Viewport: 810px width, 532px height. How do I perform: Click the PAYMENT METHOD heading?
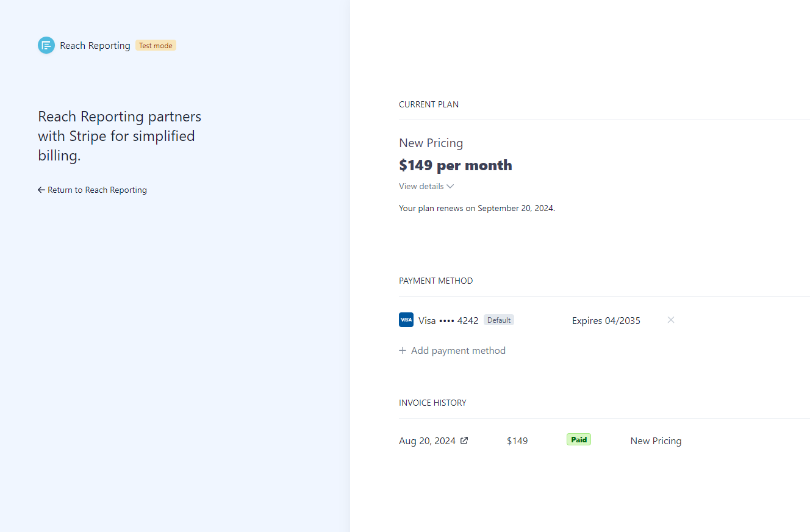(x=435, y=281)
